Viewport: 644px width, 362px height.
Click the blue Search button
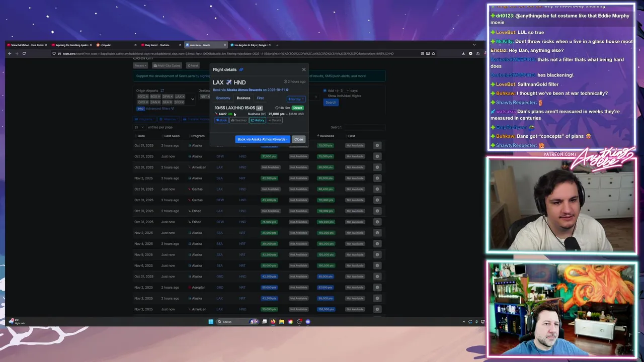[331, 103]
